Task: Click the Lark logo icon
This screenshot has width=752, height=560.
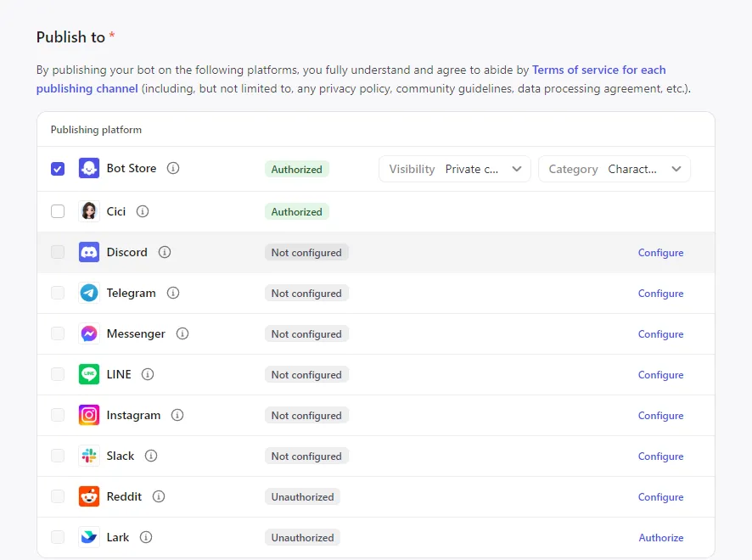Action: click(x=89, y=537)
